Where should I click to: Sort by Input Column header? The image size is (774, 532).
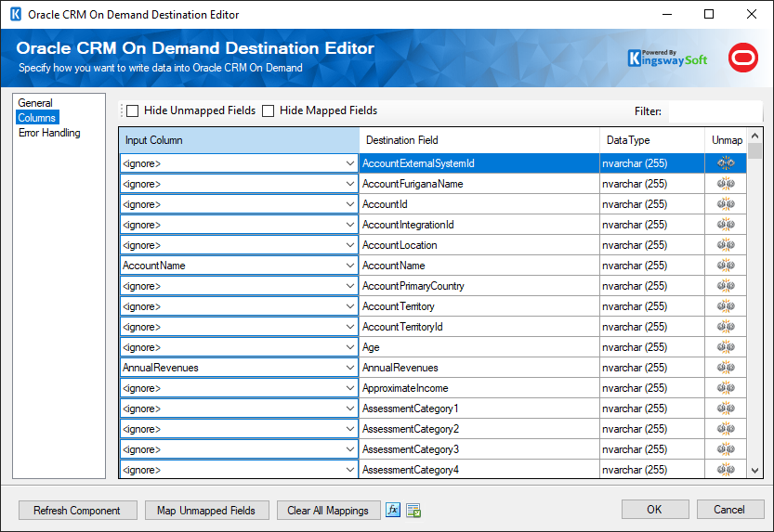[240, 140]
